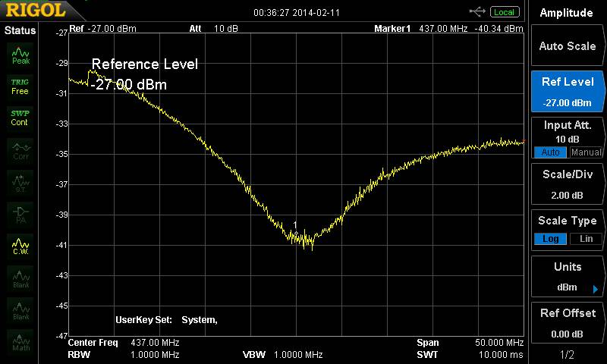The height and width of the screenshot is (364, 607).
Task: Select Log scale type
Action: tap(550, 239)
